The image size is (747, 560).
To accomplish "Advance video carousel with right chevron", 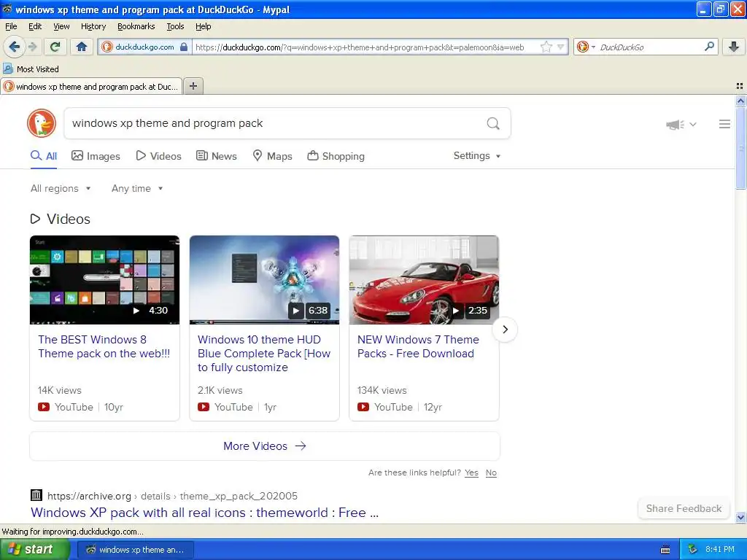I will coord(505,330).
